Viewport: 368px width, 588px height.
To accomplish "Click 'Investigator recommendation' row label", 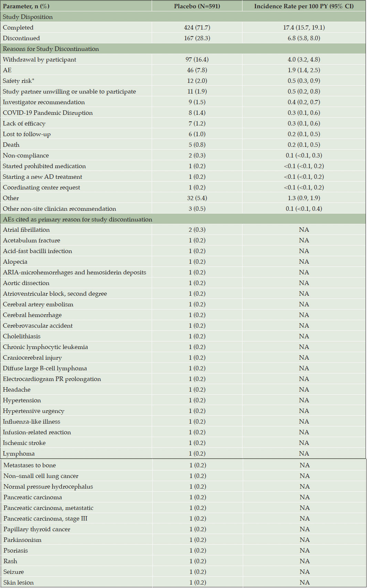I will click(x=44, y=102).
